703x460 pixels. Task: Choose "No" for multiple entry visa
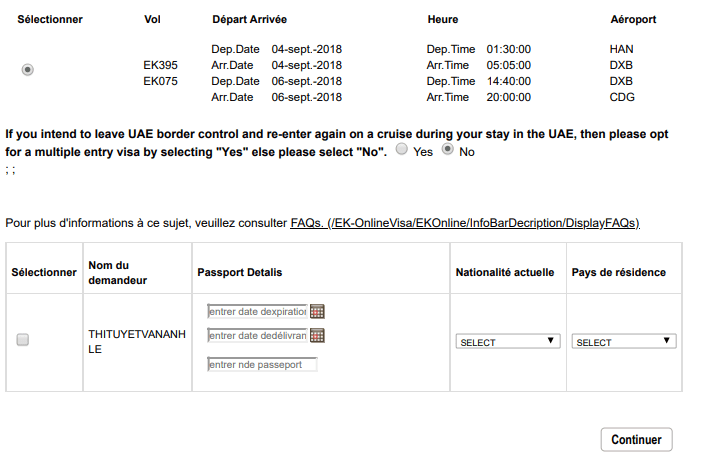[447, 150]
